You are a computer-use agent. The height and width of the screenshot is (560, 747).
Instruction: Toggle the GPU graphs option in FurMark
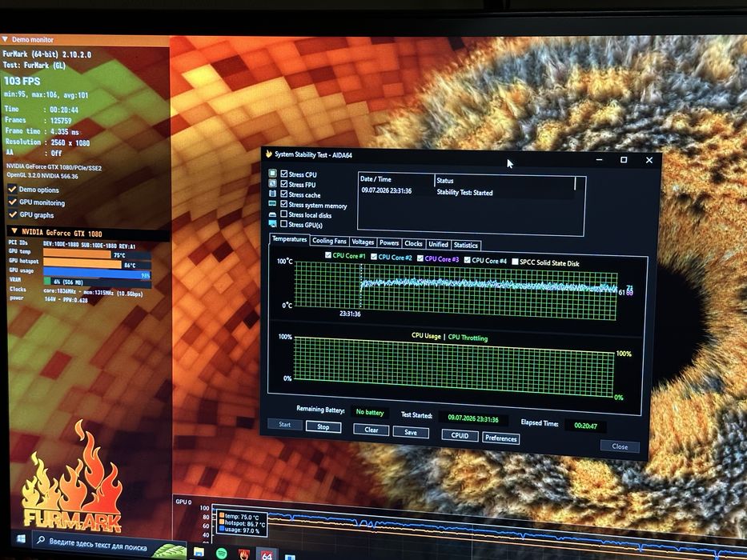[12, 214]
